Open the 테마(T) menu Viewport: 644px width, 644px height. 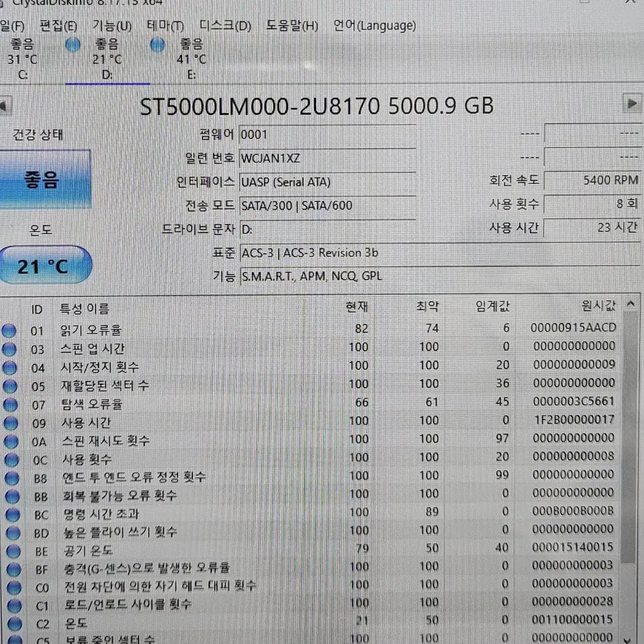[x=165, y=26]
